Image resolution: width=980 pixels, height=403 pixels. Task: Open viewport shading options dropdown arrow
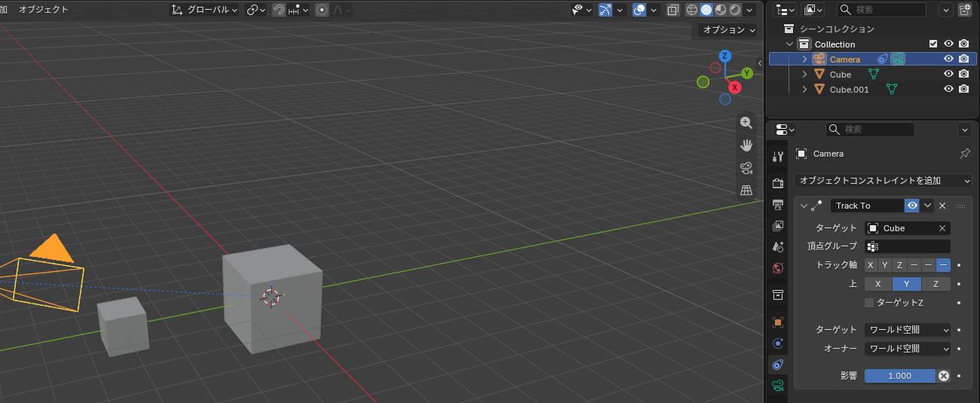pos(749,10)
